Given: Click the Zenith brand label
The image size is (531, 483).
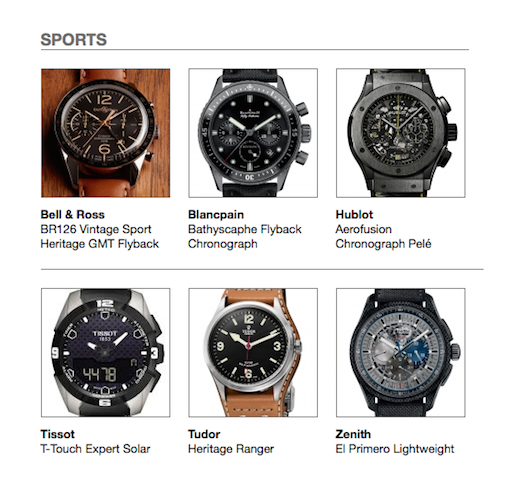Looking at the screenshot, I should [x=353, y=434].
